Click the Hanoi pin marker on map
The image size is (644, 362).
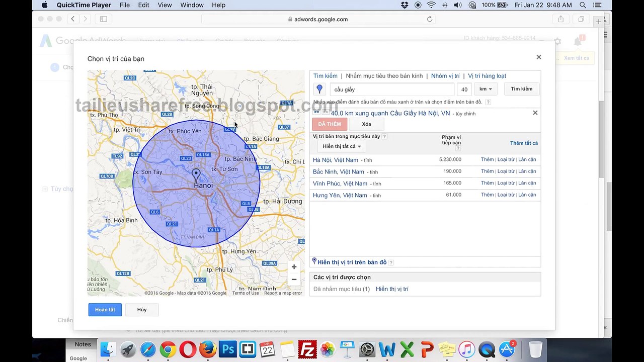[196, 175]
